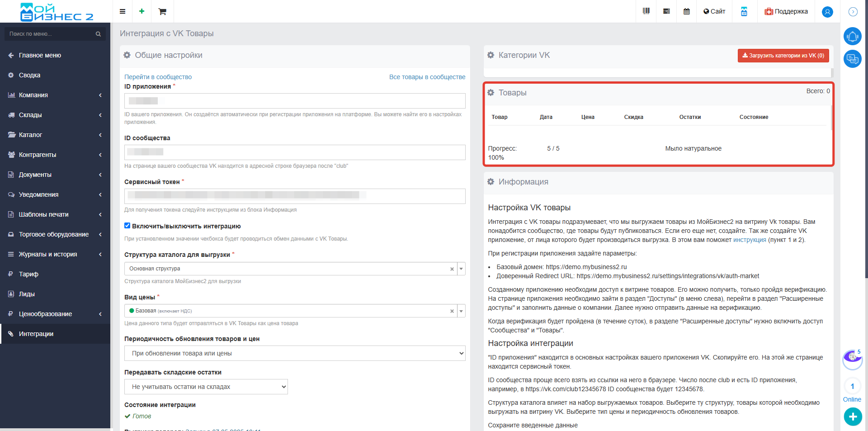The image size is (868, 431).
Task: Expand the Компания menu section
Action: click(55, 95)
